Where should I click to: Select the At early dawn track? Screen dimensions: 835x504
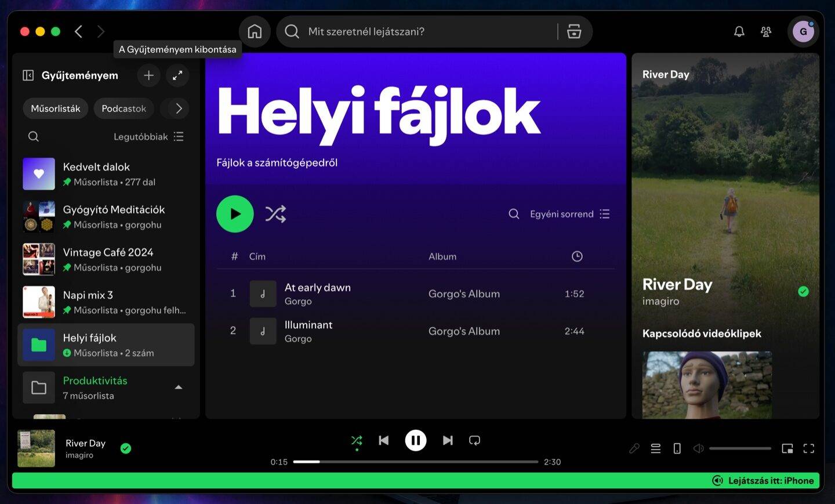tap(415, 294)
